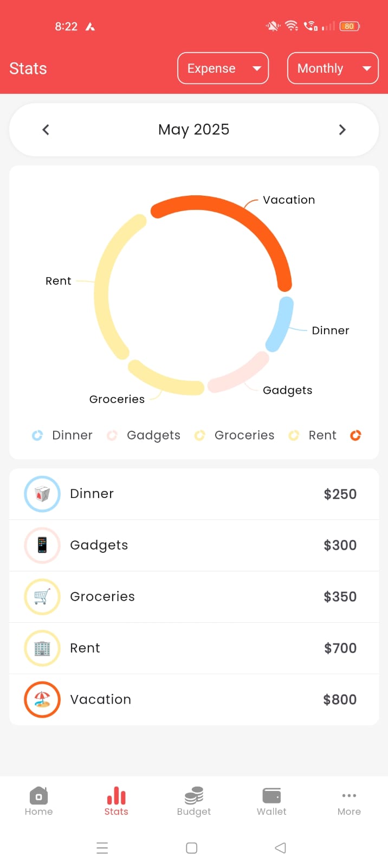Image resolution: width=388 pixels, height=868 pixels.
Task: Tap the Groceries cart icon
Action: 42,597
